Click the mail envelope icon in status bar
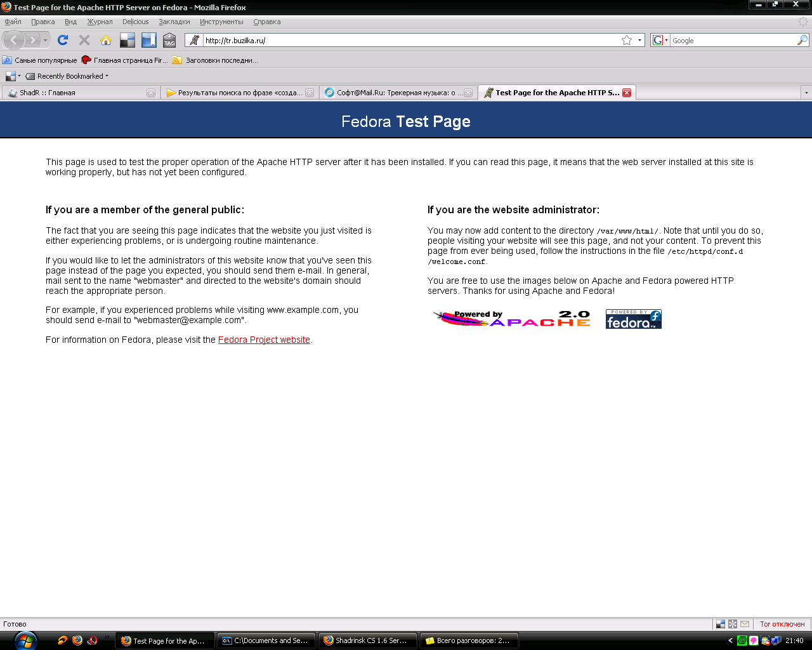Screen dimensions: 812x650 [745, 624]
